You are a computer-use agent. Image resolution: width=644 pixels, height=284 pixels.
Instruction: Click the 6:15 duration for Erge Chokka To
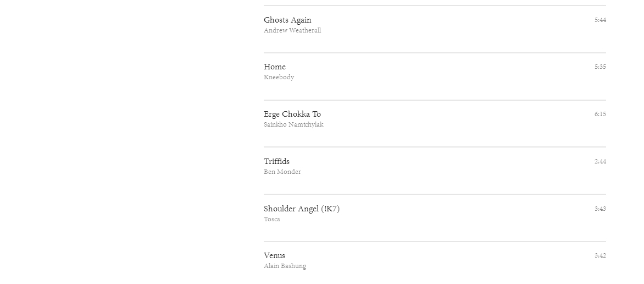tap(599, 114)
